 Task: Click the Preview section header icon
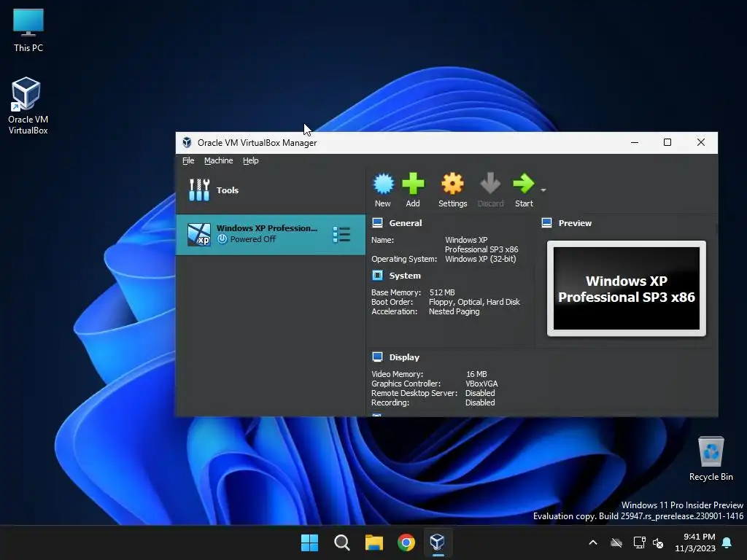(547, 223)
